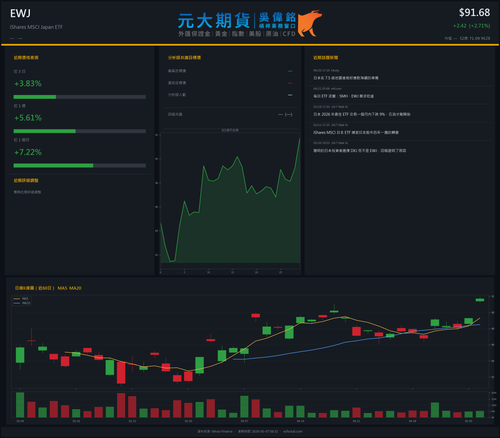Toggle the MA20 legend entry in candlestick chart
Viewport: 500px width, 438px height.
(x=22, y=303)
